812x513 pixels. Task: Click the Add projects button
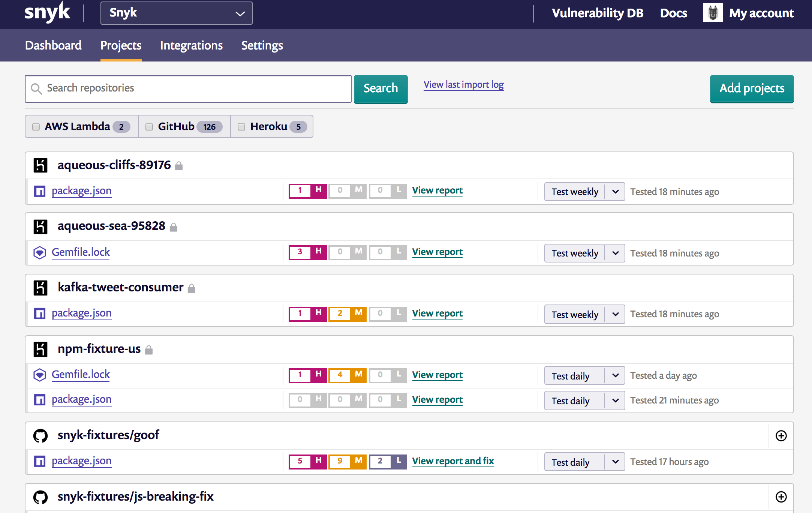(x=752, y=88)
